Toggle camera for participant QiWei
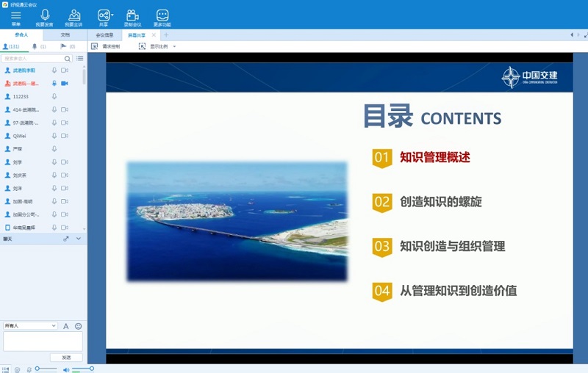The height and width of the screenshot is (373, 588). pyautogui.click(x=65, y=136)
